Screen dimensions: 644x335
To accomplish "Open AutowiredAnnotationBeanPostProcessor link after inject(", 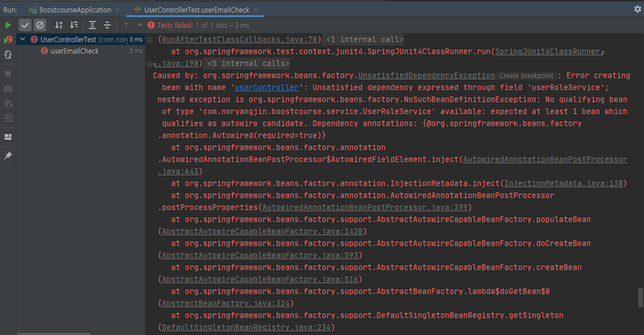I will point(545,159).
